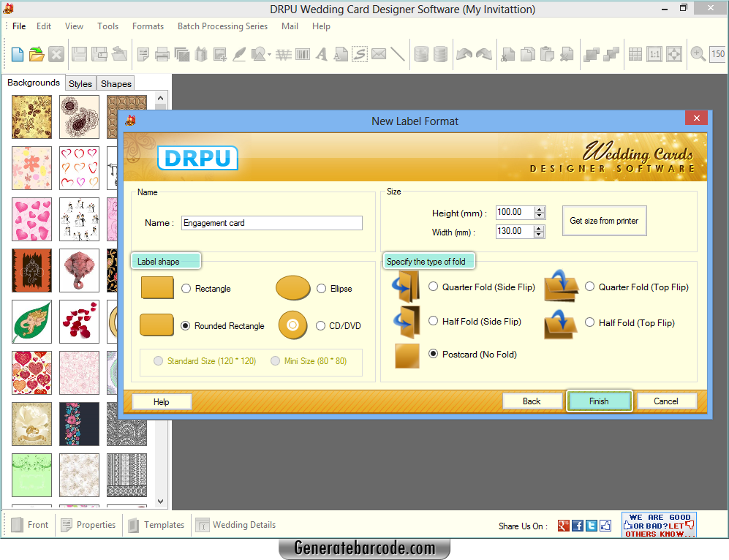Open the shapes tool dropdown arrow
The width and height of the screenshot is (729, 560).
[269, 55]
